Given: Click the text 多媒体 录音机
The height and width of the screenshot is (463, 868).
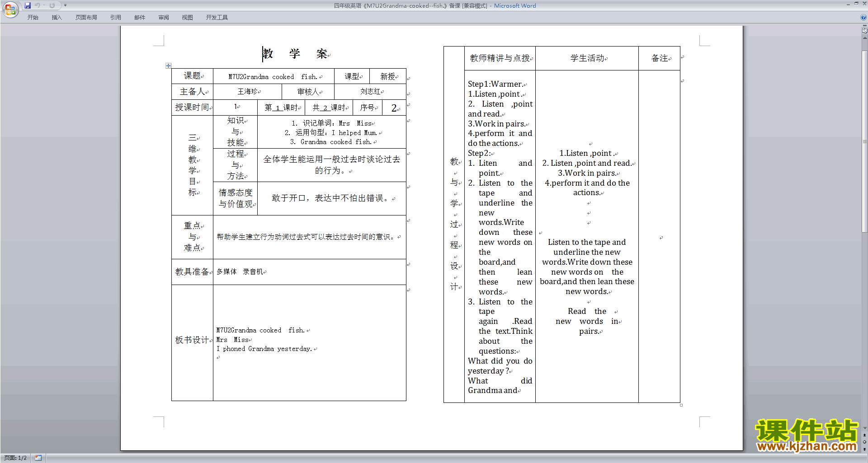Looking at the screenshot, I should pos(240,272).
